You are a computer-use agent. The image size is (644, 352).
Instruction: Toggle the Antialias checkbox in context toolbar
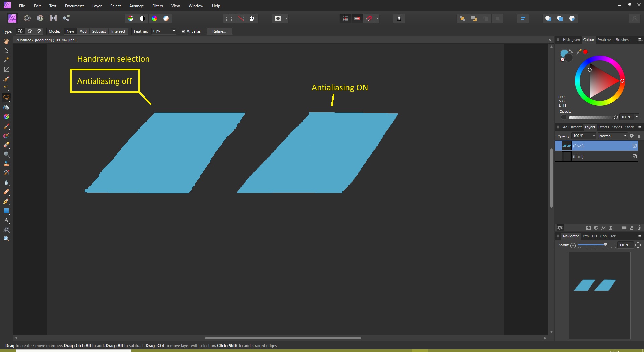click(183, 31)
